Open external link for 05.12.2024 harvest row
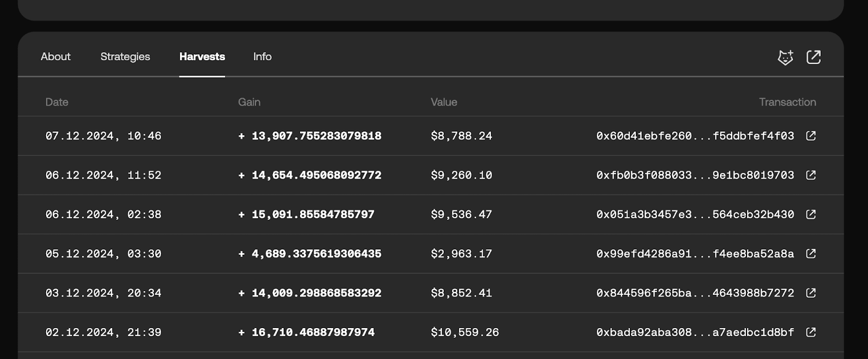The height and width of the screenshot is (359, 868). (x=810, y=254)
